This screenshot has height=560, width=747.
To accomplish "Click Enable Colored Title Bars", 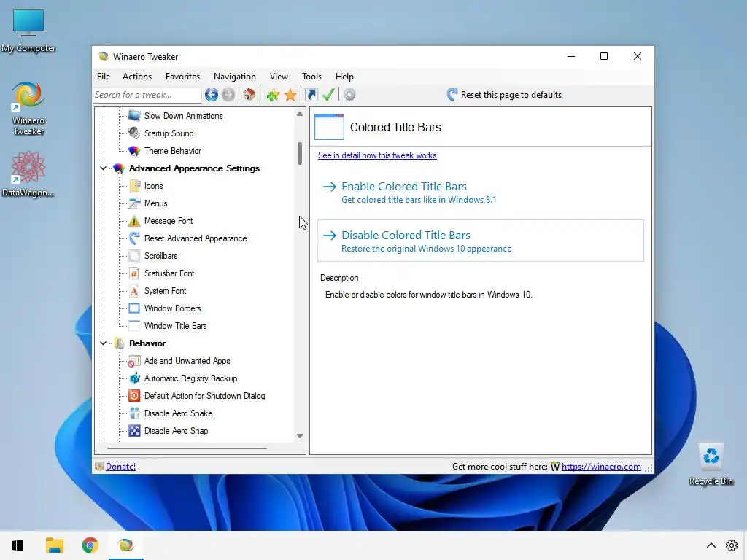I will (x=481, y=192).
